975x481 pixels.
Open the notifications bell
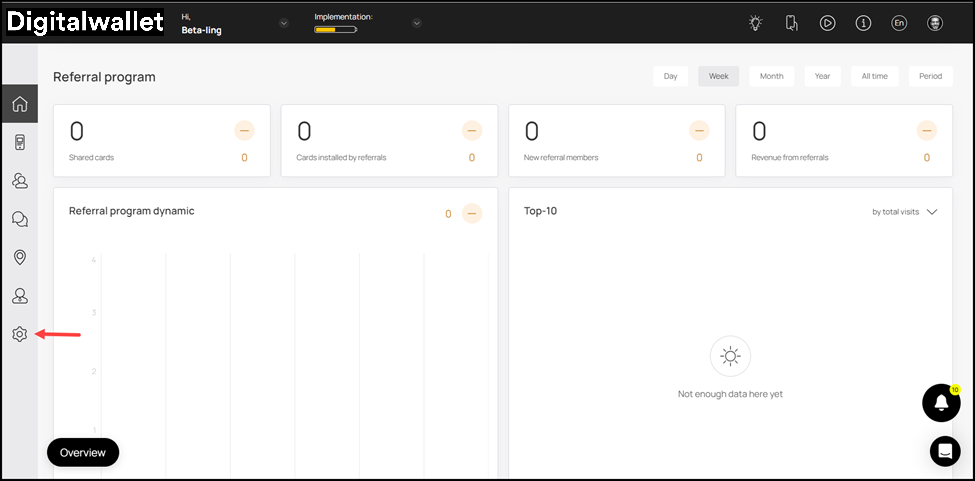coord(941,403)
